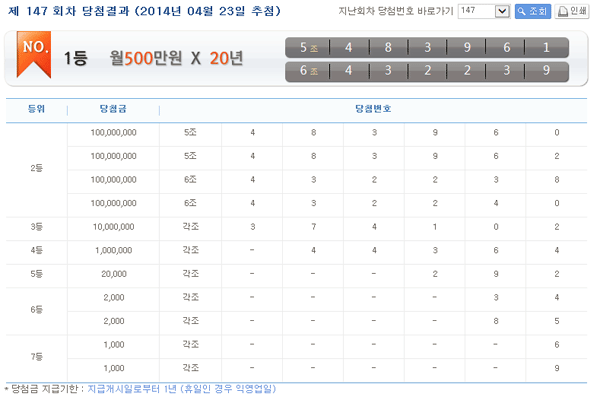Click the 7등 rank cell
Image resolution: width=600 pixels, height=400 pixels.
pyautogui.click(x=36, y=357)
